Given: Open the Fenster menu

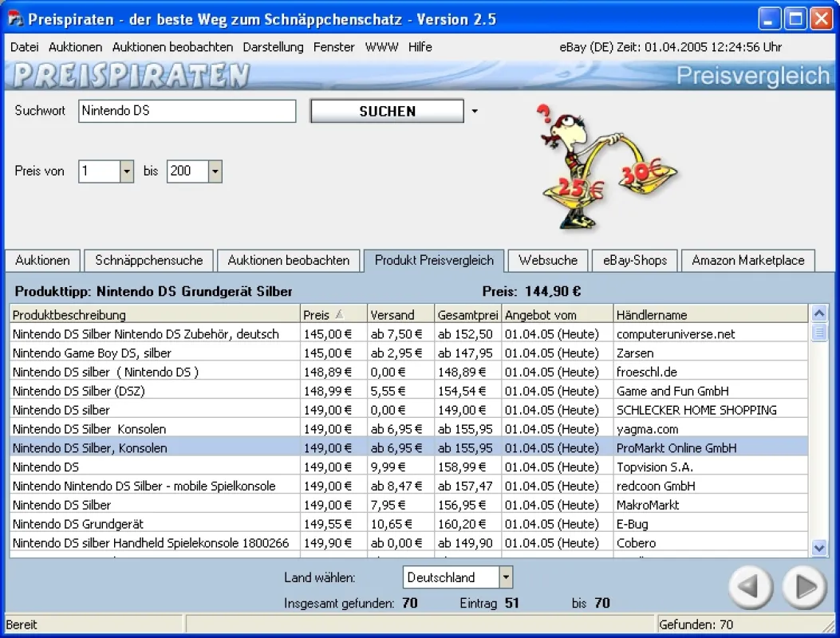Looking at the screenshot, I should (333, 47).
